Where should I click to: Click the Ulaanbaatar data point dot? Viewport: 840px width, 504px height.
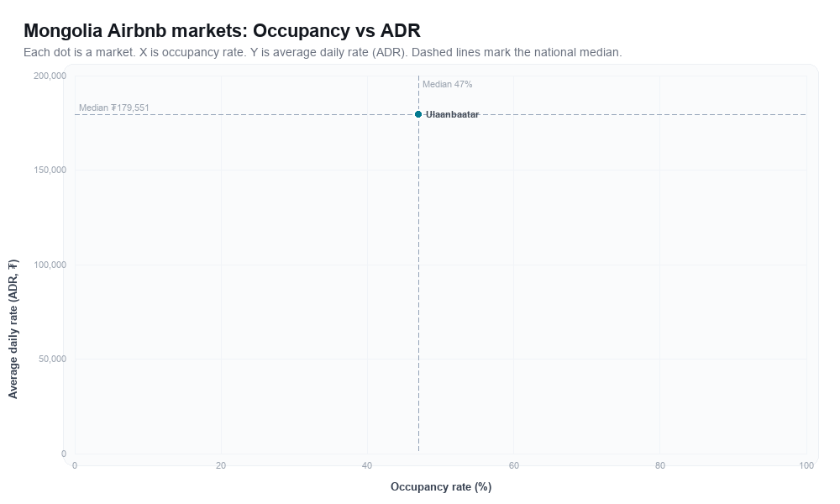tap(418, 114)
